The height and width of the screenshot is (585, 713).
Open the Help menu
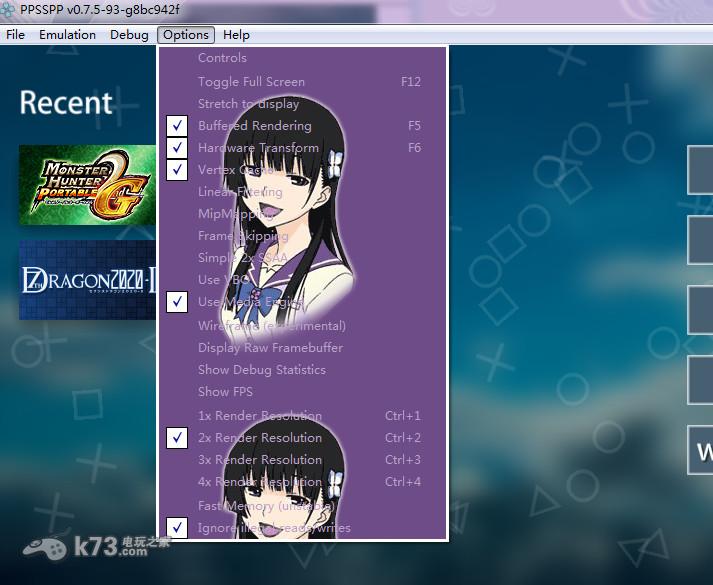236,35
